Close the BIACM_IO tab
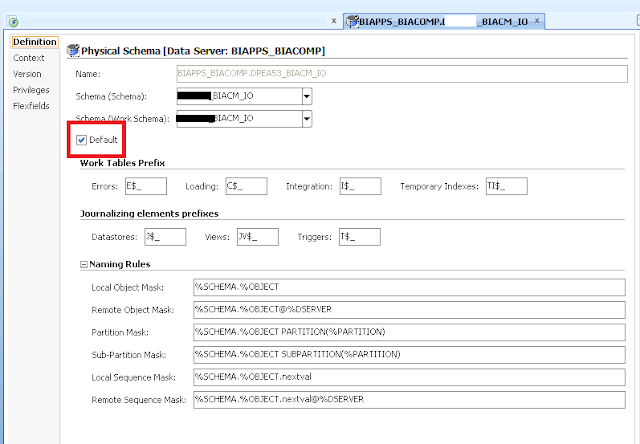Image resolution: width=640 pixels, height=444 pixels. (537, 21)
